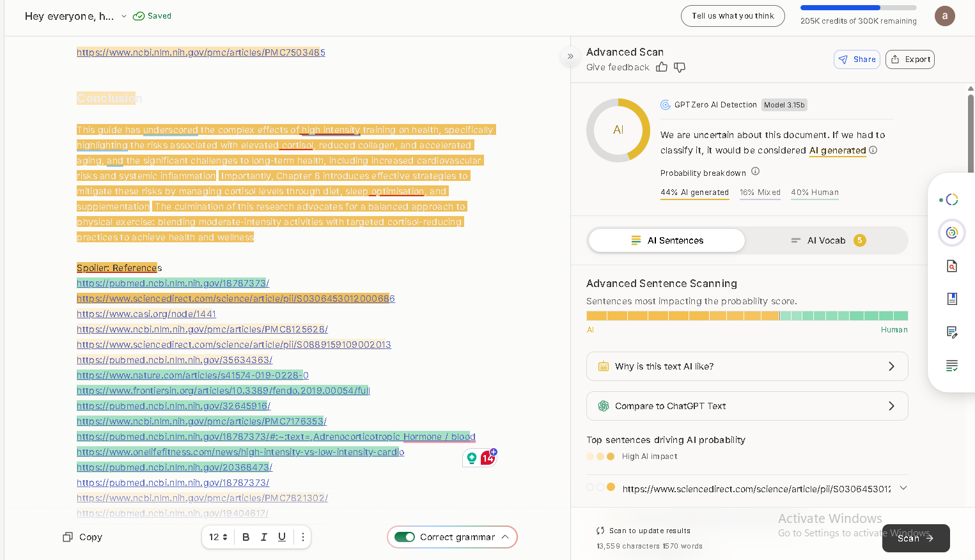Image resolution: width=975 pixels, height=560 pixels.
Task: Click the AI-to-Human sentence probability bar
Action: coord(747,316)
